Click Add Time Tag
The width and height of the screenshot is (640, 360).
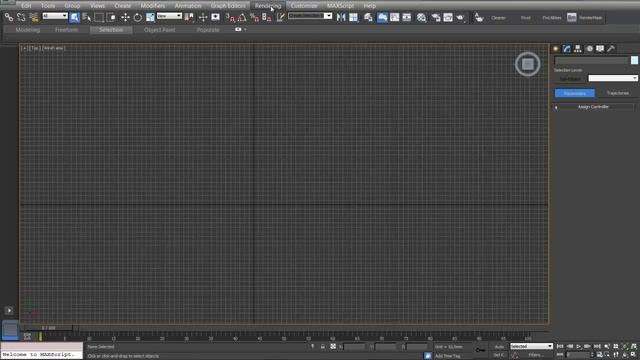tap(447, 356)
